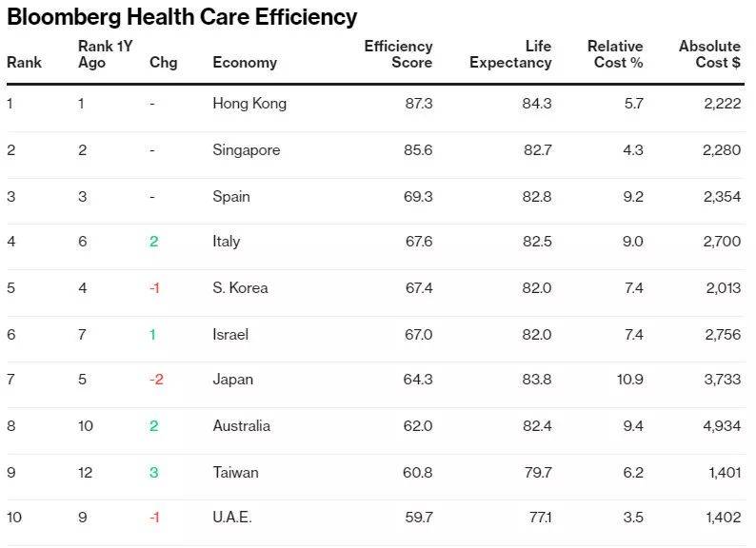Click Hong Kong's efficiency score 87.3

click(x=418, y=104)
